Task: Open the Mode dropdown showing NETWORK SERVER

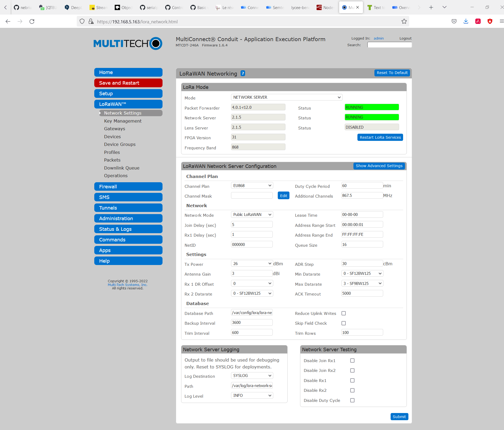Action: [287, 97]
